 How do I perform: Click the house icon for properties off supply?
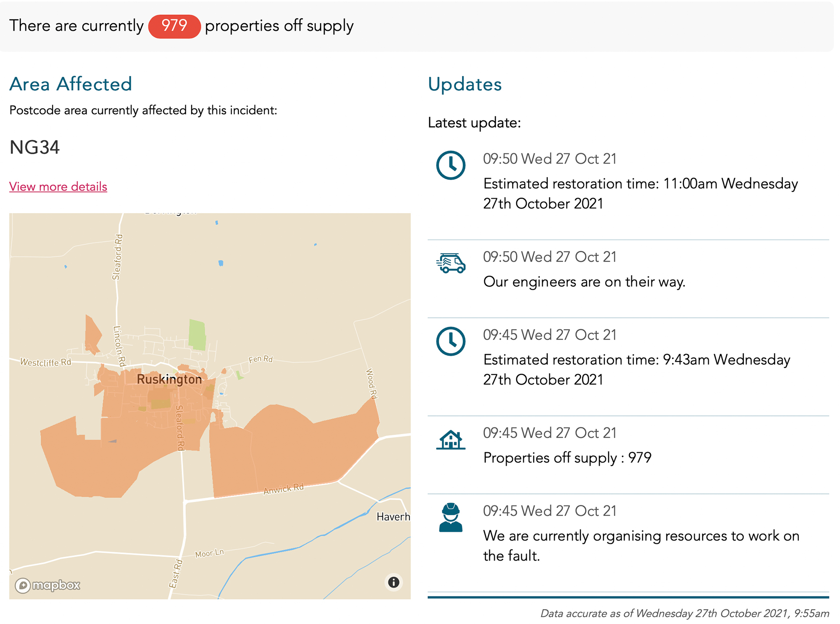pos(451,440)
